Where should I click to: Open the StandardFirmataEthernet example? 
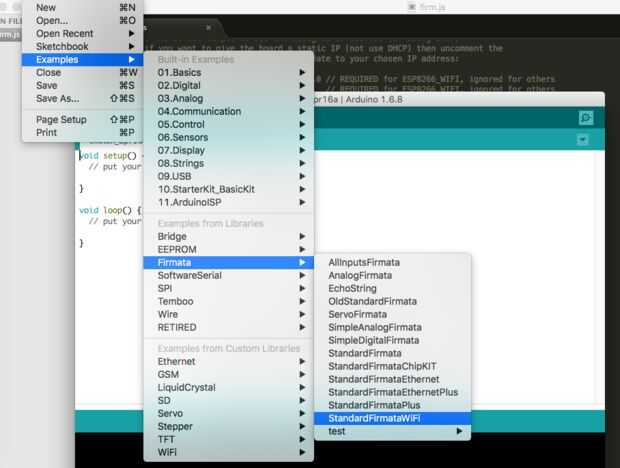[x=393, y=379]
